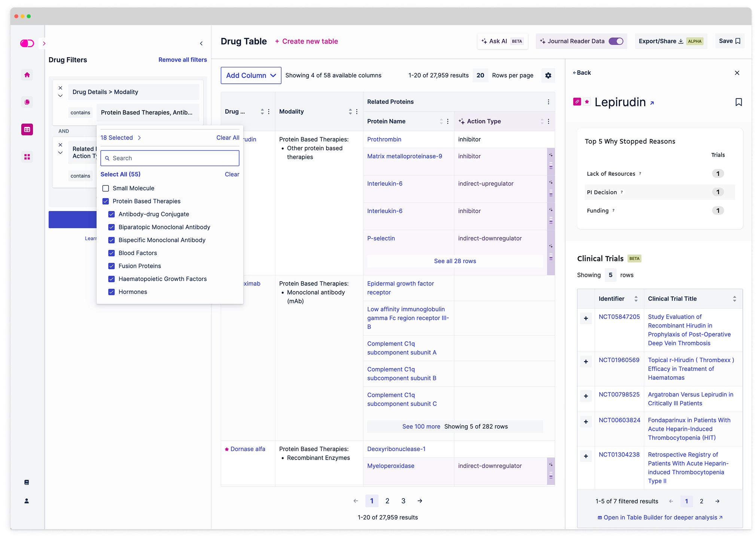Viewport: 756px width, 537px height.
Task: Focus the modality Search field
Action: click(x=170, y=158)
